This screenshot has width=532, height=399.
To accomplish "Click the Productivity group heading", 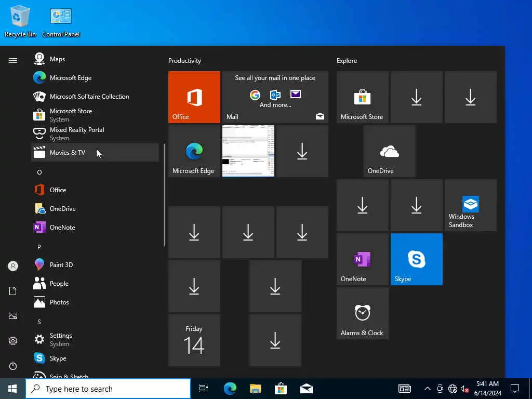I will [x=184, y=61].
